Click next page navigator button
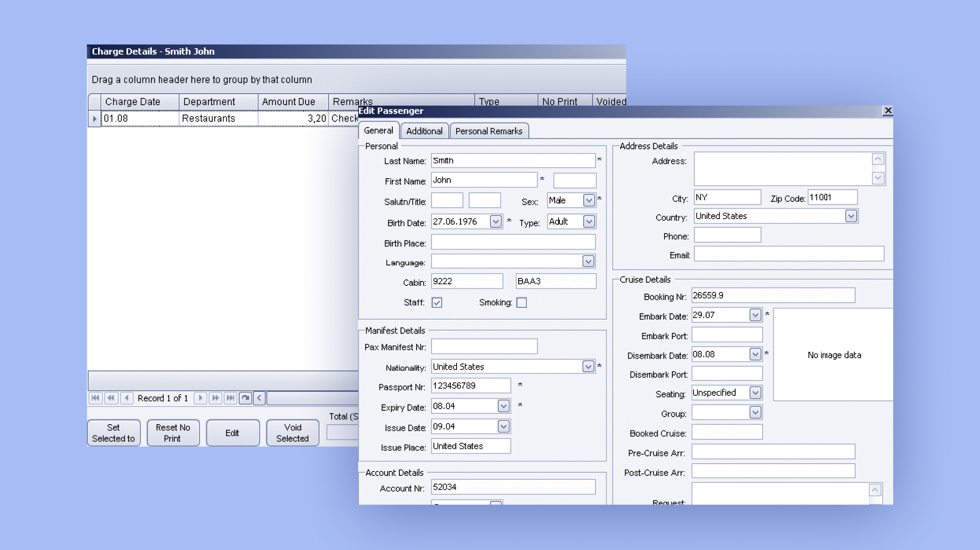The image size is (980, 550). coord(215,398)
